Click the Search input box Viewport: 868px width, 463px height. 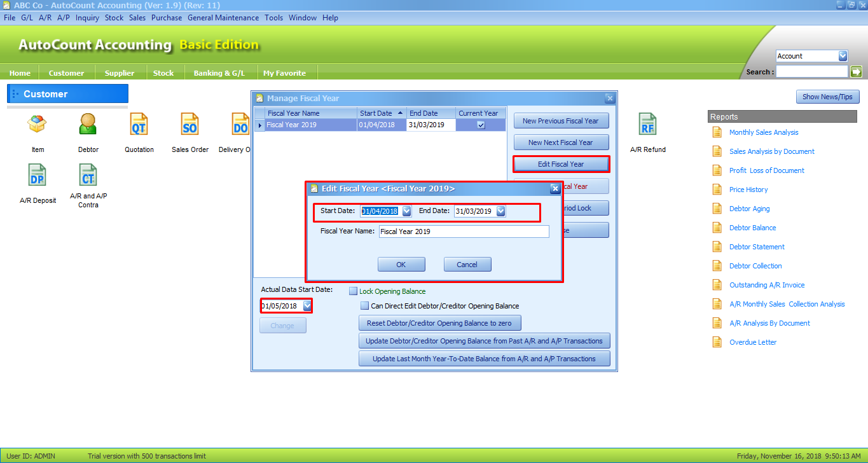[x=812, y=72]
